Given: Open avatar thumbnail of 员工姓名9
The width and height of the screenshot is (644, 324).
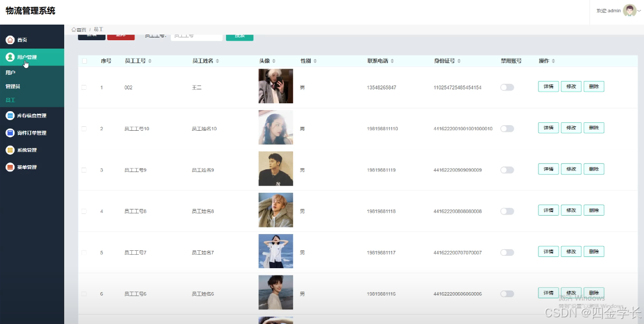Looking at the screenshot, I should tap(276, 169).
